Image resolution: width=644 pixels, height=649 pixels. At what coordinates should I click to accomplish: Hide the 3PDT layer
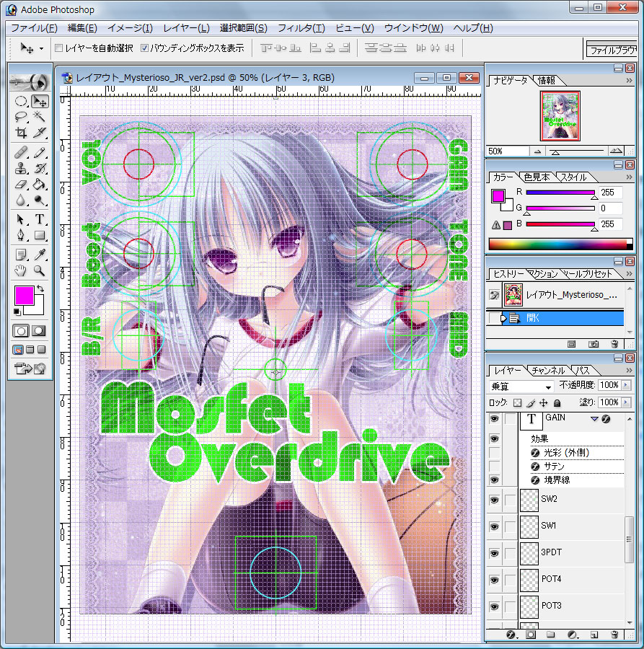(x=494, y=553)
